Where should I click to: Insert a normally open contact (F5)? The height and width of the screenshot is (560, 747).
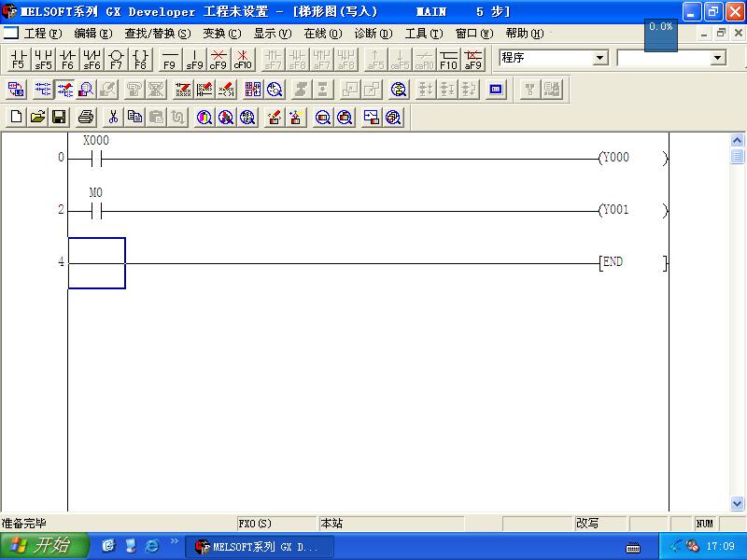pos(19,60)
